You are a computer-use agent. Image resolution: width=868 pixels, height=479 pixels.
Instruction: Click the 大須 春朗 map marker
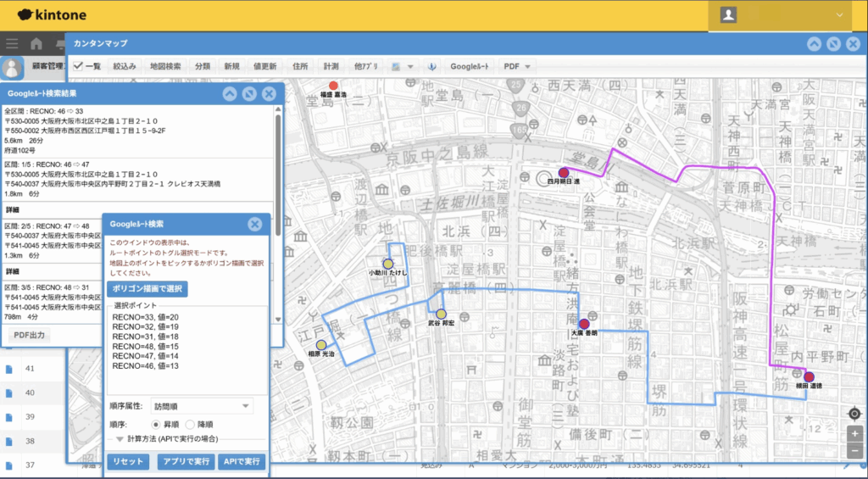tap(584, 324)
